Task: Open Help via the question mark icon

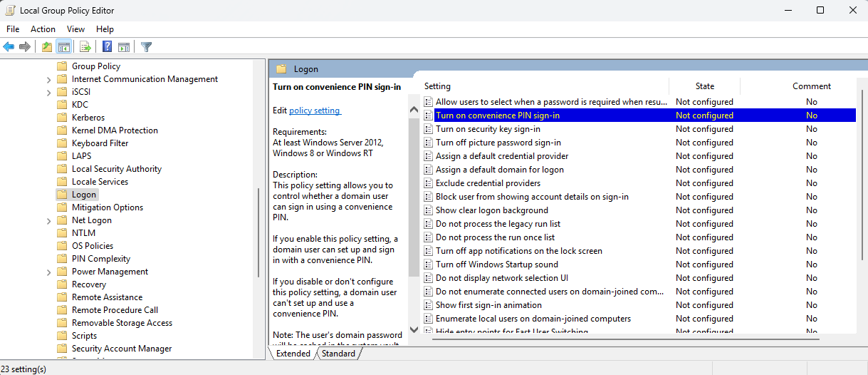Action: coord(107,47)
